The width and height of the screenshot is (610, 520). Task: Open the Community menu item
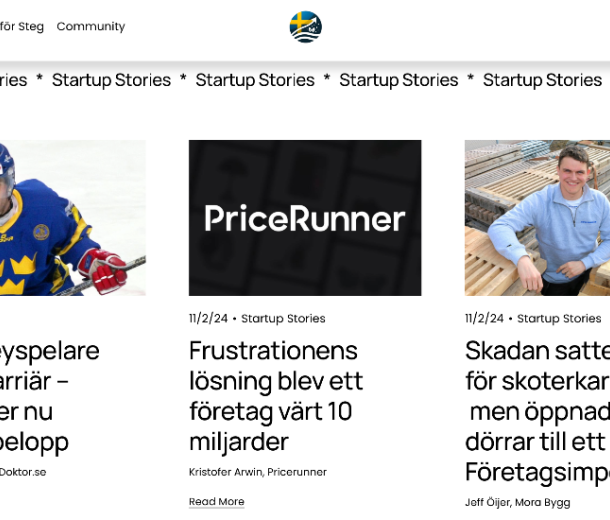91,26
